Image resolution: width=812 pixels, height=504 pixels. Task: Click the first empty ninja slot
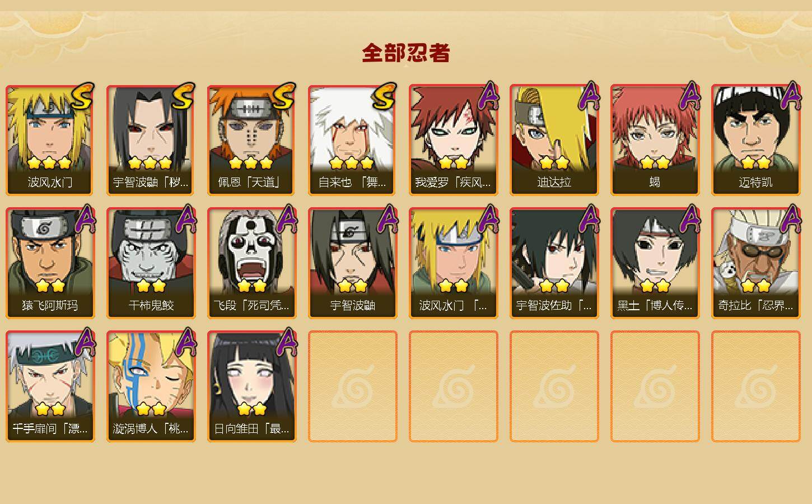pyautogui.click(x=353, y=386)
